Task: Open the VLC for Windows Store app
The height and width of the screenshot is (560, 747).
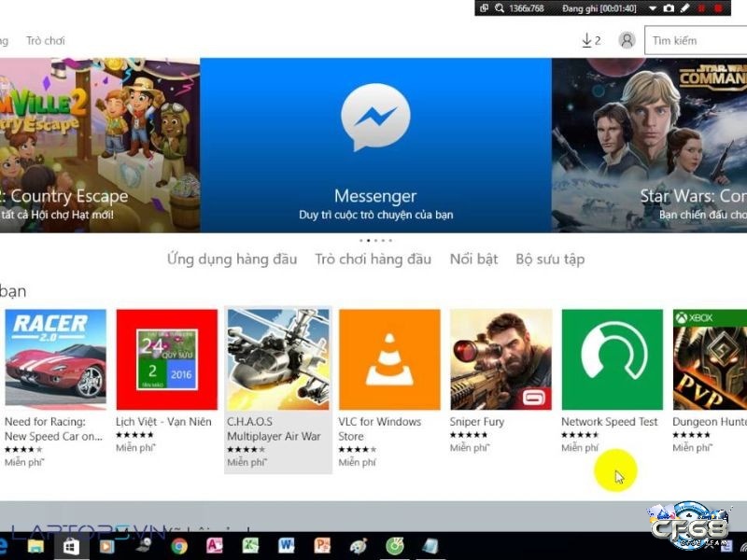Action: (x=389, y=388)
